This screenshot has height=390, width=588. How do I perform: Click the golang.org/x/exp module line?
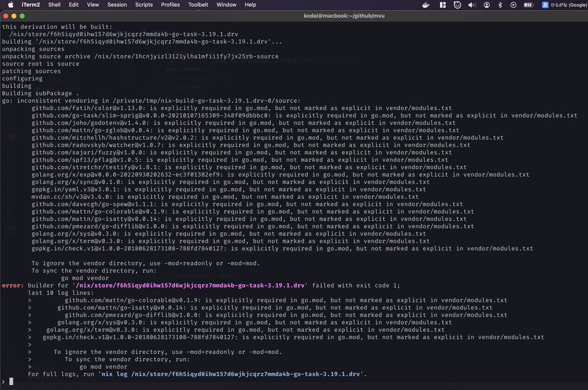[280, 174]
